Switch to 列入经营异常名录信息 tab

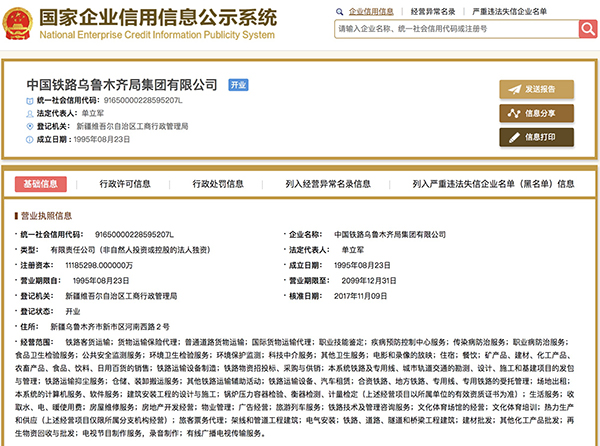[328, 184]
